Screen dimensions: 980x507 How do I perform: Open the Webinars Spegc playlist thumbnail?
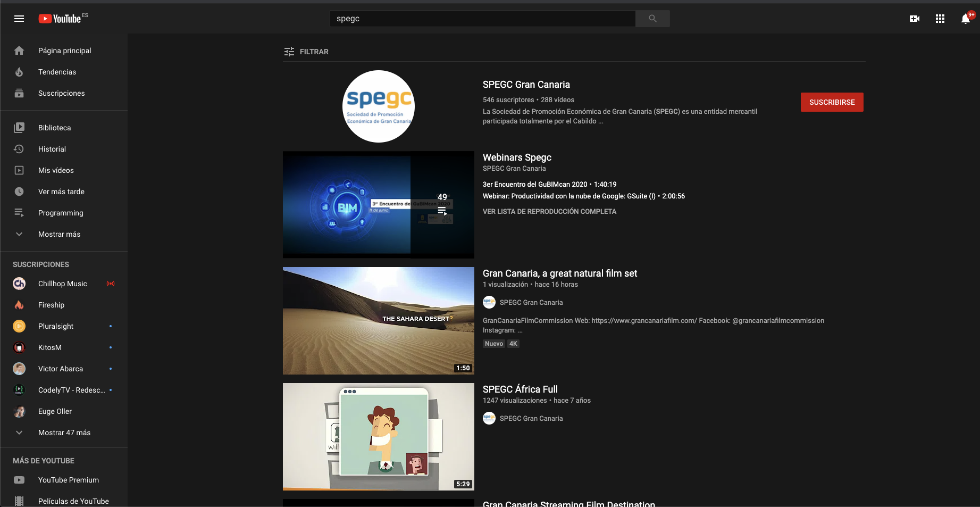coord(379,205)
